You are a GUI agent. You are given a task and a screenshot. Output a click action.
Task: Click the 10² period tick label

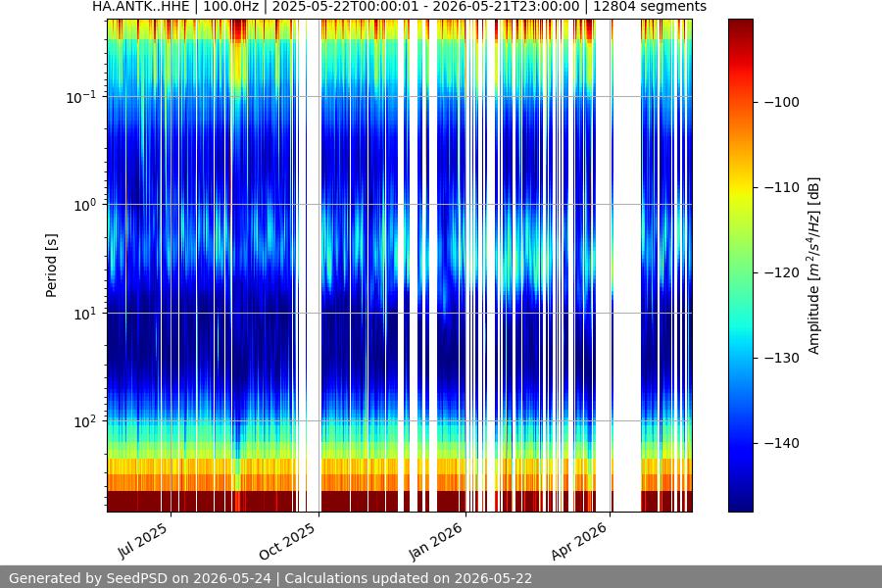(85, 421)
